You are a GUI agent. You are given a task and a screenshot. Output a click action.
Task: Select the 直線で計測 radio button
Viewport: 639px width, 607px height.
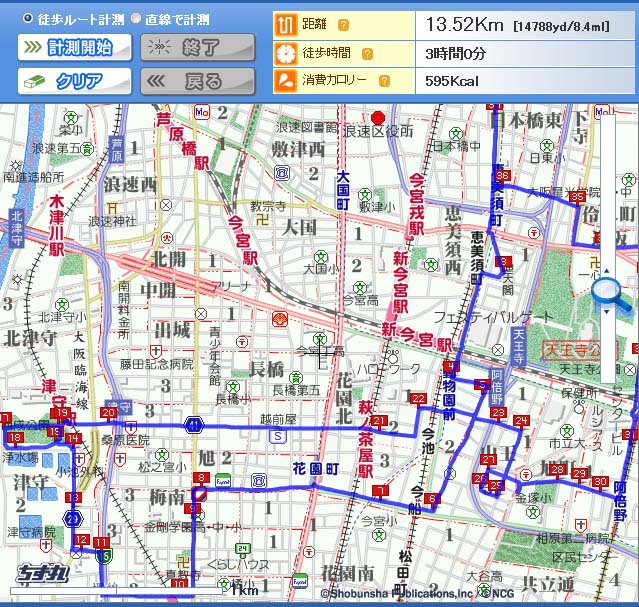coord(136,18)
